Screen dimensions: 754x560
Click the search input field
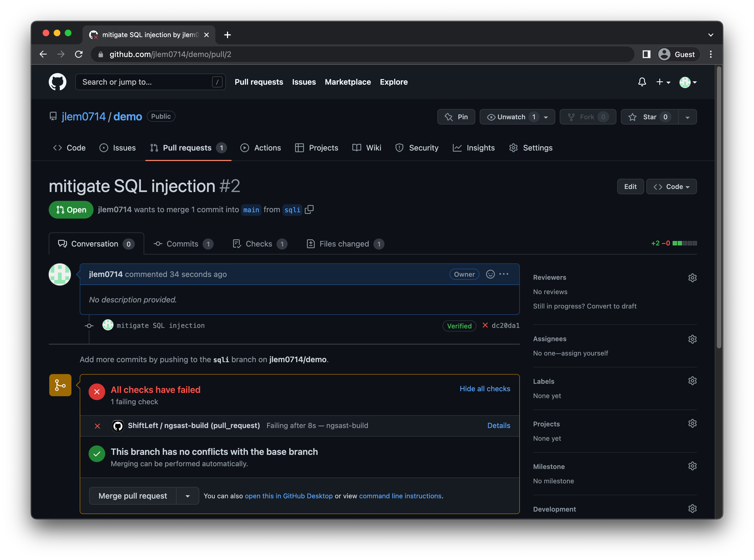(x=149, y=82)
